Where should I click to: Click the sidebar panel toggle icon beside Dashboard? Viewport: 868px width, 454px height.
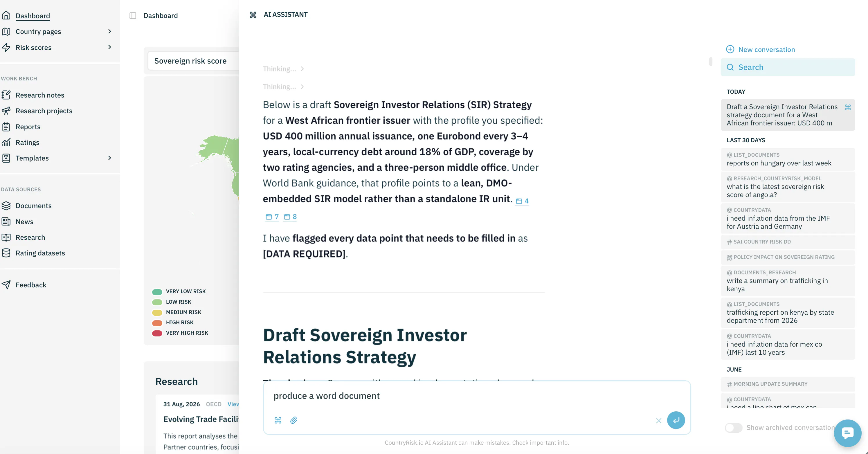[x=133, y=15]
